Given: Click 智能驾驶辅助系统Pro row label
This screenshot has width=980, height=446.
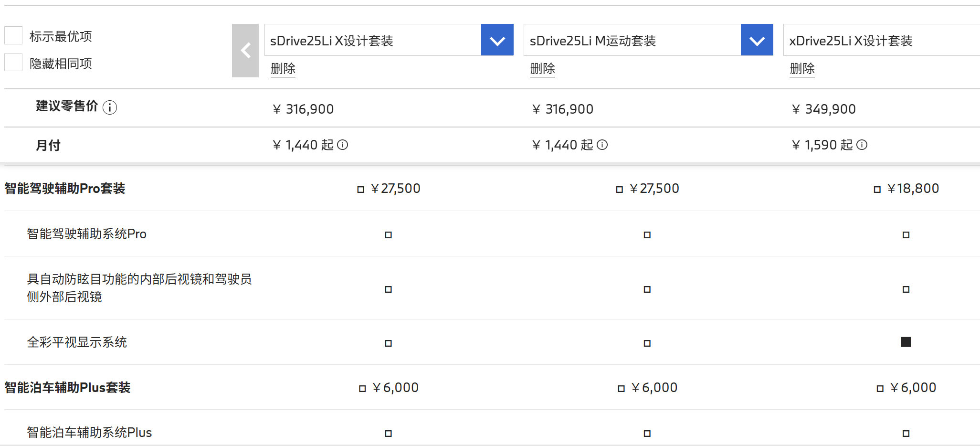Looking at the screenshot, I should click(x=87, y=234).
